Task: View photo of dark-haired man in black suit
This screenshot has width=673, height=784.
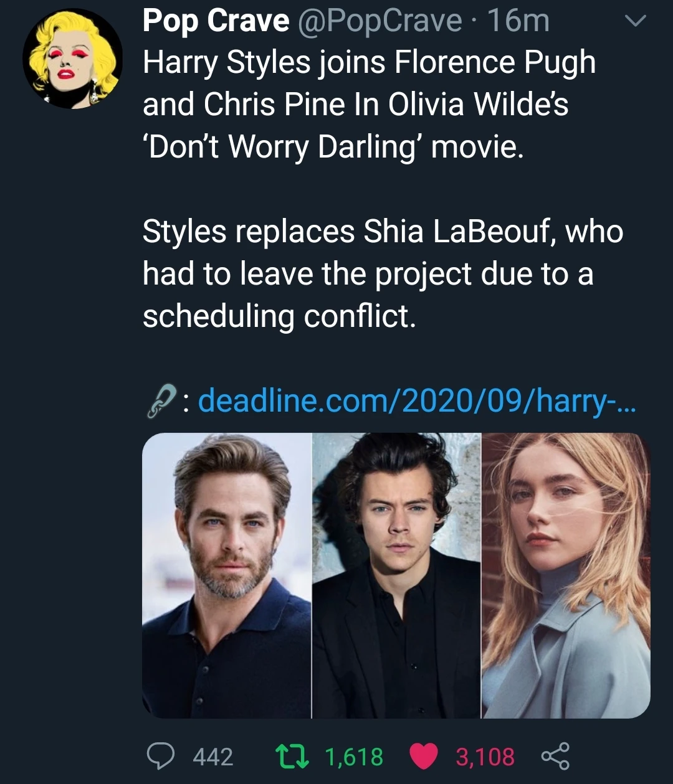Action: click(x=396, y=575)
